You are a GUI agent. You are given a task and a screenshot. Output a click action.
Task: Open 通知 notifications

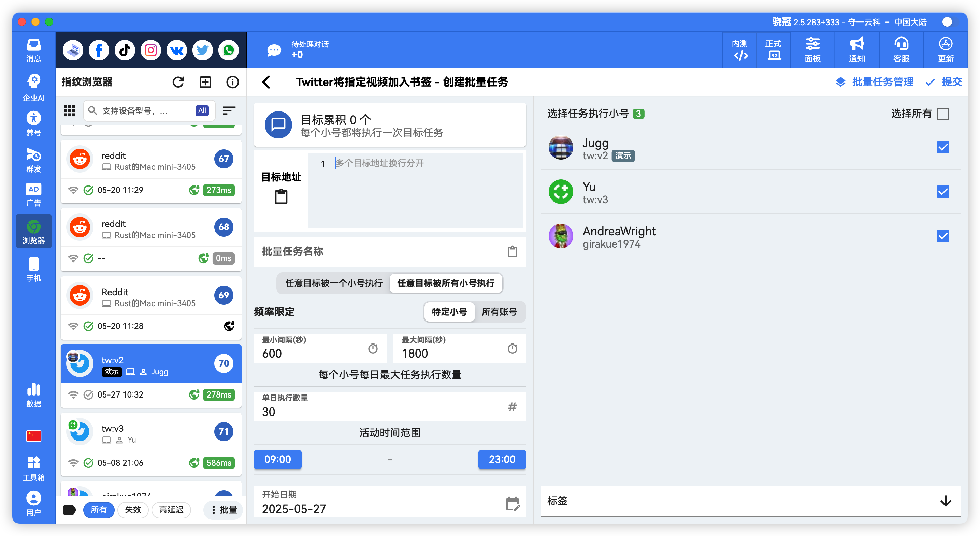coord(857,50)
